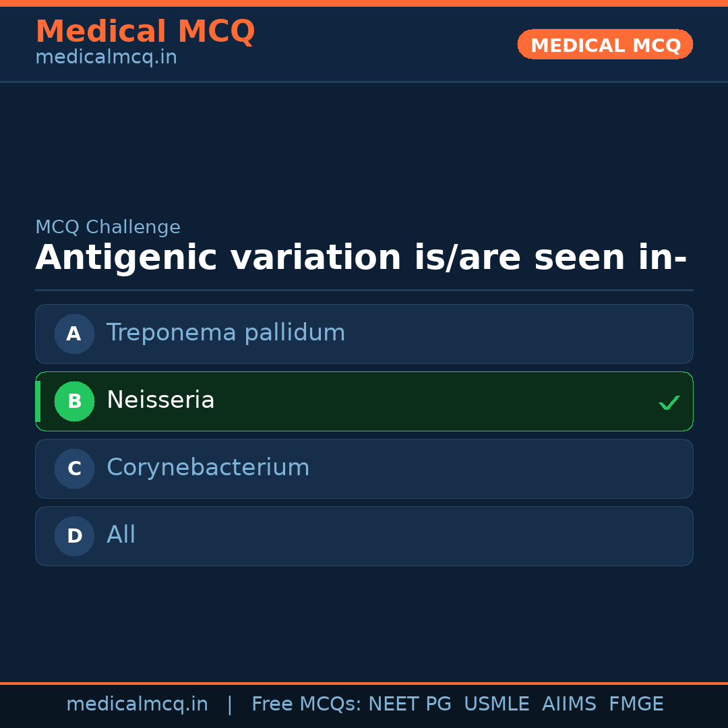This screenshot has height=728, width=728.
Task: Choose the Neisseria answer text
Action: (160, 400)
